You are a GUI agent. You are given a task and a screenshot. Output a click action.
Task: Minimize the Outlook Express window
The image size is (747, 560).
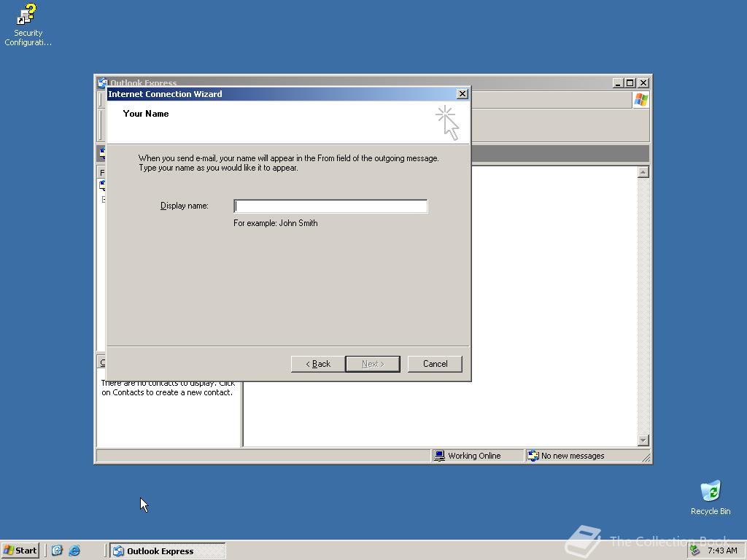click(x=618, y=83)
